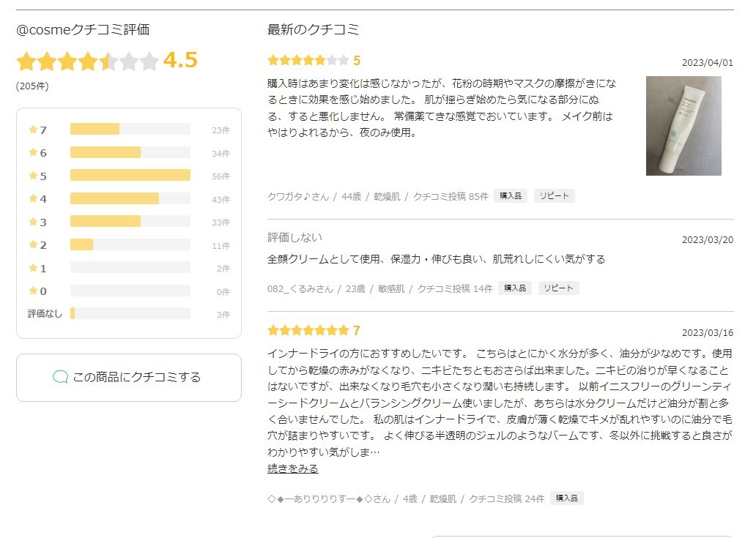Click the star icon beside rating 0
Viewport: 756px width, 538px height.
pos(33,291)
